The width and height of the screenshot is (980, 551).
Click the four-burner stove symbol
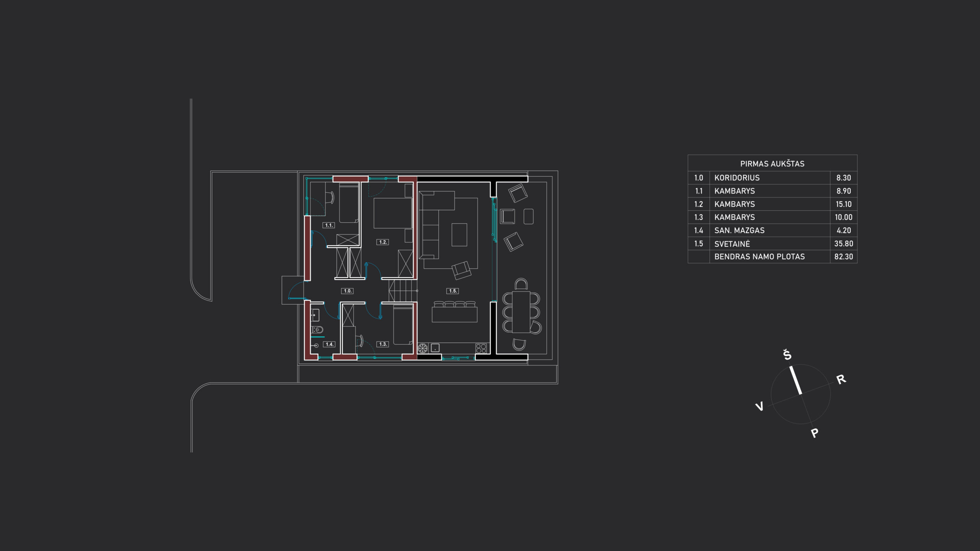pyautogui.click(x=481, y=348)
